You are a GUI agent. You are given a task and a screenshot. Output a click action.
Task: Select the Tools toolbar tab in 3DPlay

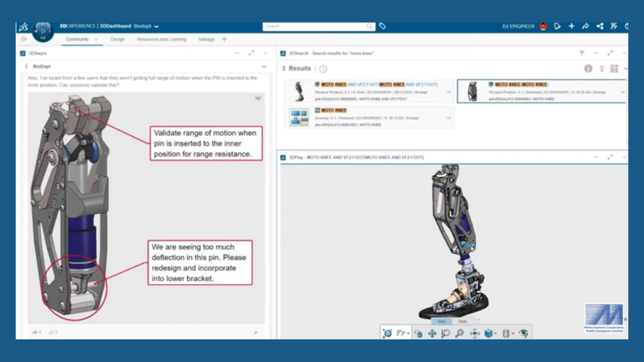pyautogui.click(x=462, y=321)
